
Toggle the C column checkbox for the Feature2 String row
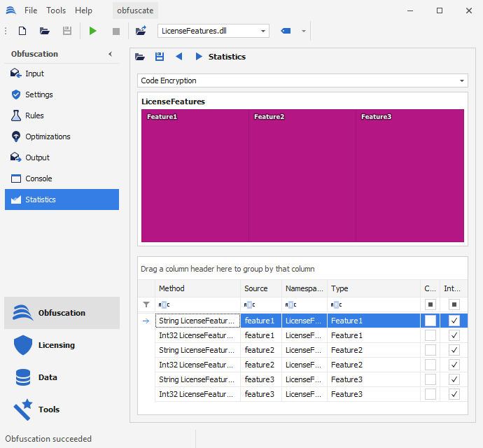click(x=430, y=350)
